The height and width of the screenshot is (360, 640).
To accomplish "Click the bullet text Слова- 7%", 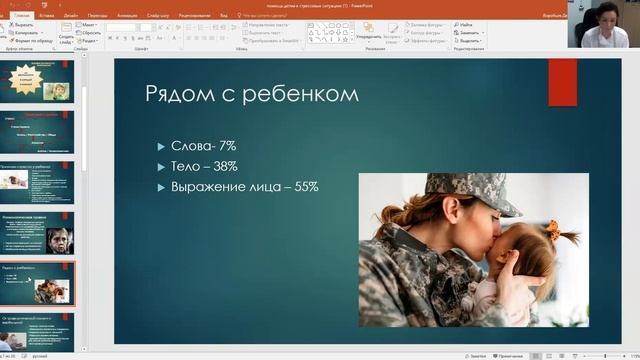I will [204, 146].
